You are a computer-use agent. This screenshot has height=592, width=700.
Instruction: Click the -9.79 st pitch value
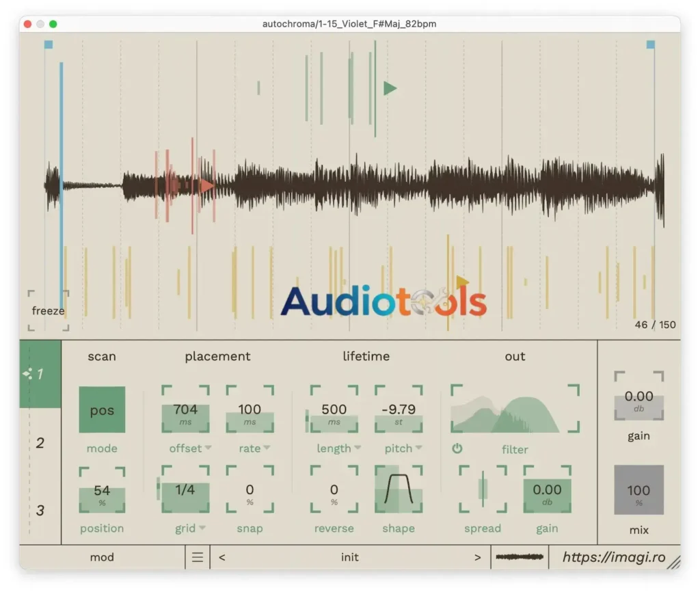click(x=399, y=409)
